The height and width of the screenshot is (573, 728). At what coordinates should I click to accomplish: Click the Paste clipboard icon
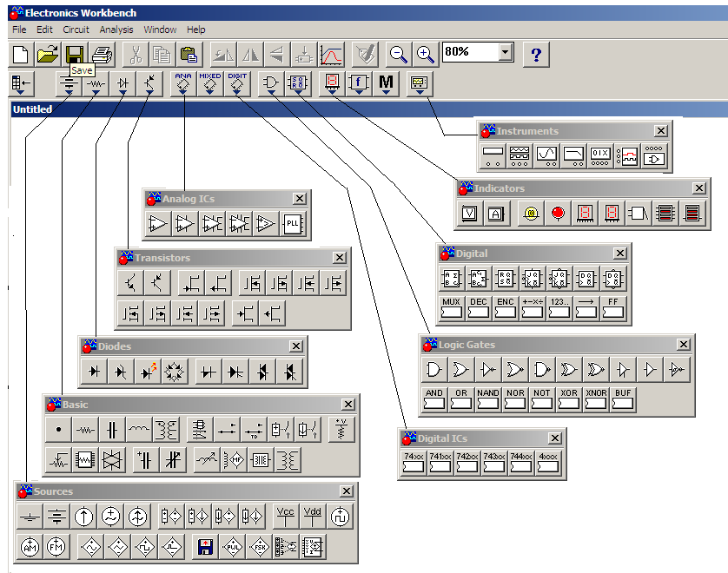pyautogui.click(x=189, y=55)
